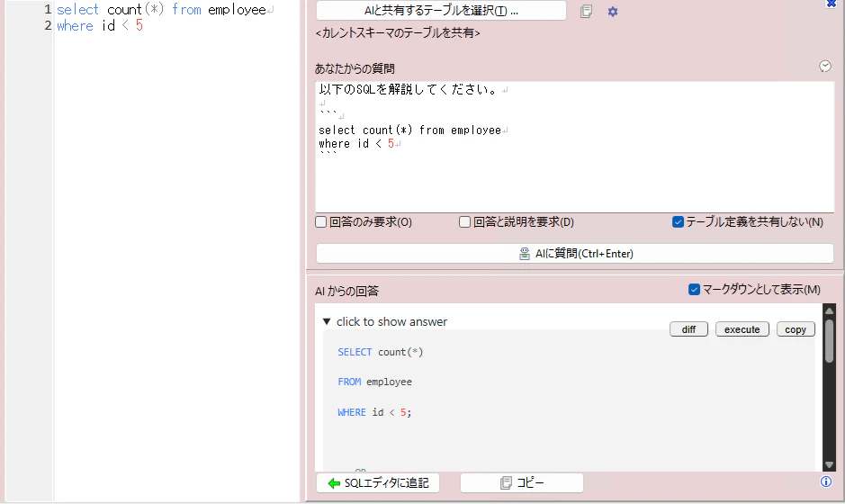Click AIに質問(Ctrl+Enter) button

click(575, 253)
